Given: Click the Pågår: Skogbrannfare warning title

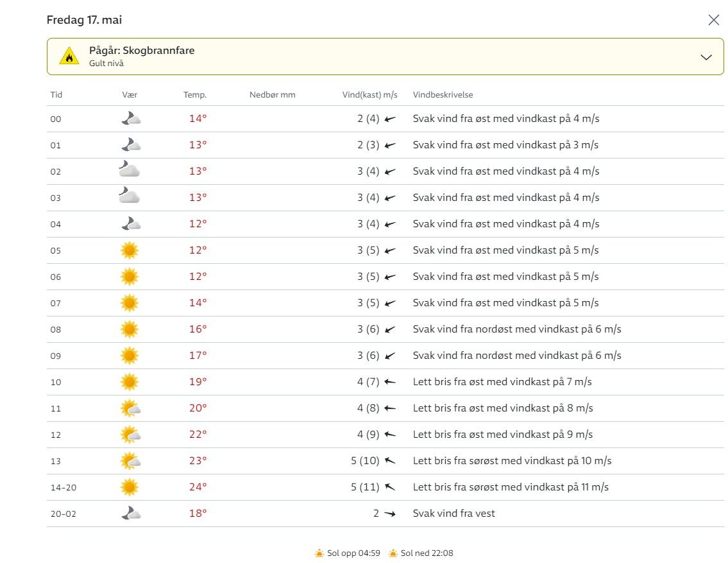Looking at the screenshot, I should pos(141,51).
